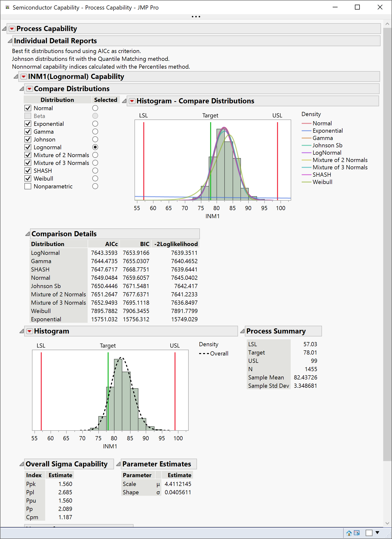Uncheck the Exponential distribution checkbox

28,124
